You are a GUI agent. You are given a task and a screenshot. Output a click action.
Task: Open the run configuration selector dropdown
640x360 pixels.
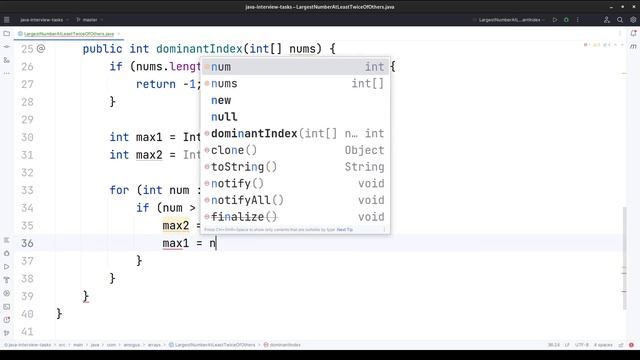coord(509,20)
